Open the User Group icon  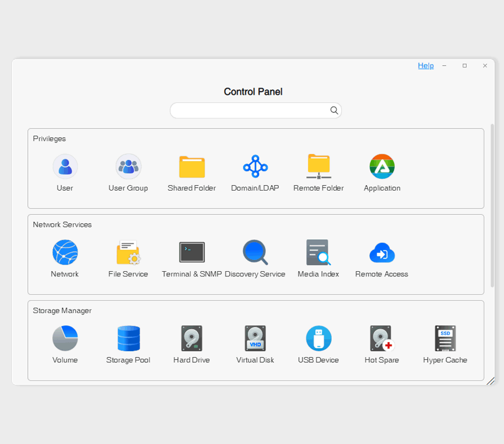(128, 167)
